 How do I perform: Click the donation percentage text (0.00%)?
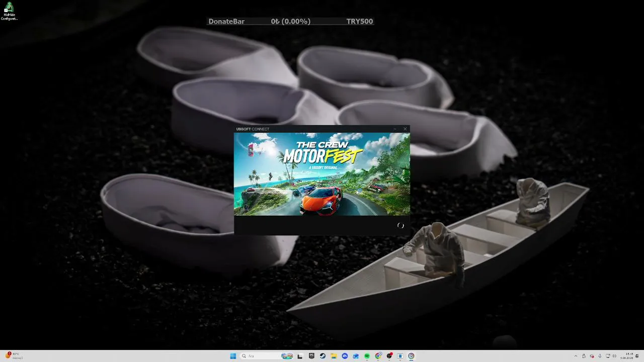pyautogui.click(x=296, y=21)
